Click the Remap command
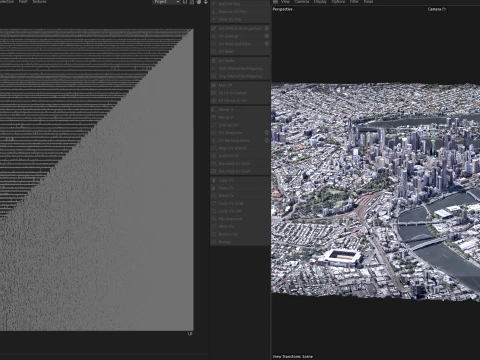 point(240,242)
